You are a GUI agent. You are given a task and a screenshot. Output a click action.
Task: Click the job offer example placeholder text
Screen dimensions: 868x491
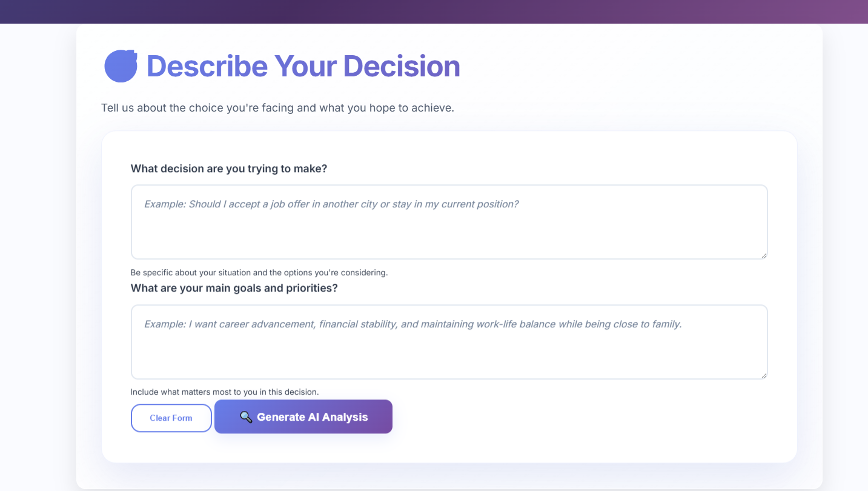[x=331, y=204]
